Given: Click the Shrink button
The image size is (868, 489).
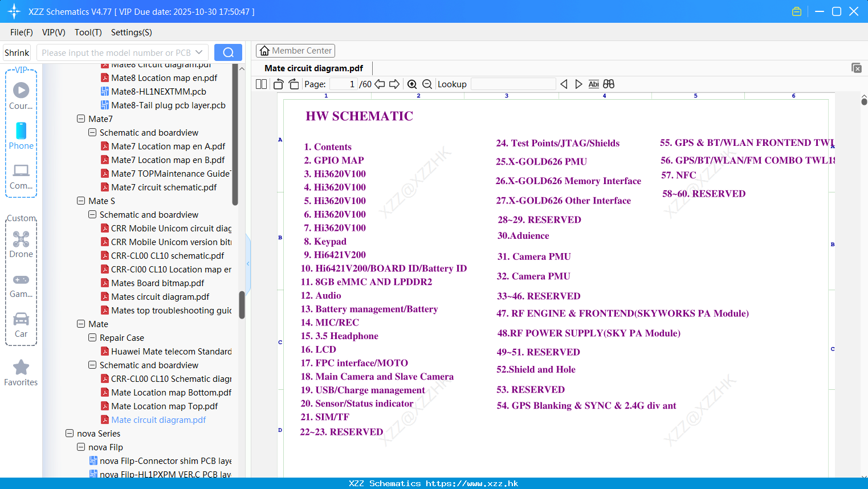Looking at the screenshot, I should click(17, 52).
